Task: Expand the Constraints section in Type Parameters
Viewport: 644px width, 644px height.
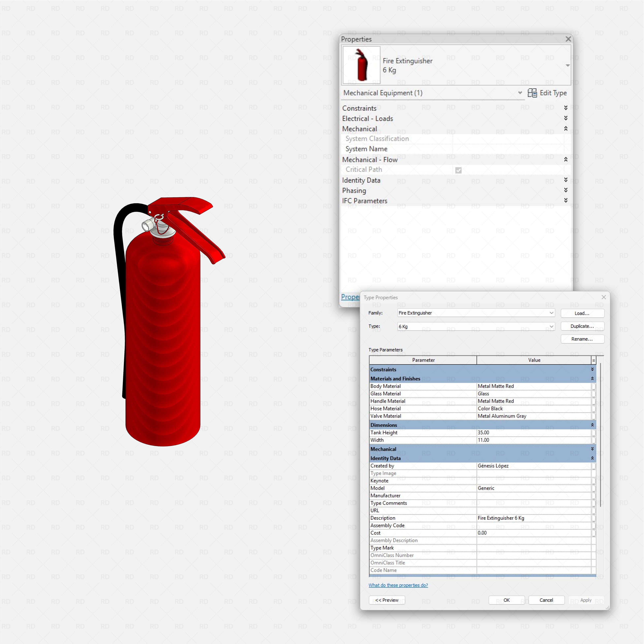Action: point(592,369)
